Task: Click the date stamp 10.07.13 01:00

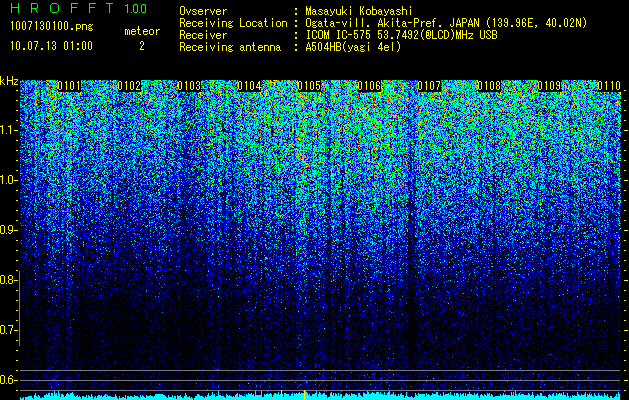Action: point(52,46)
